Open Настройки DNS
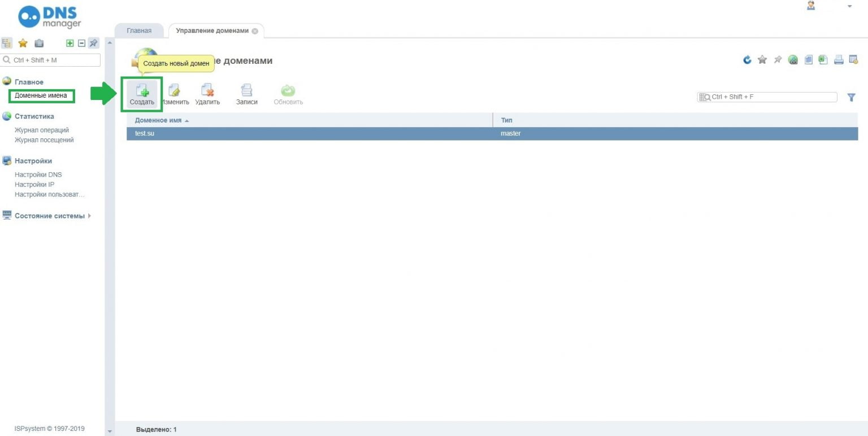 pyautogui.click(x=38, y=175)
